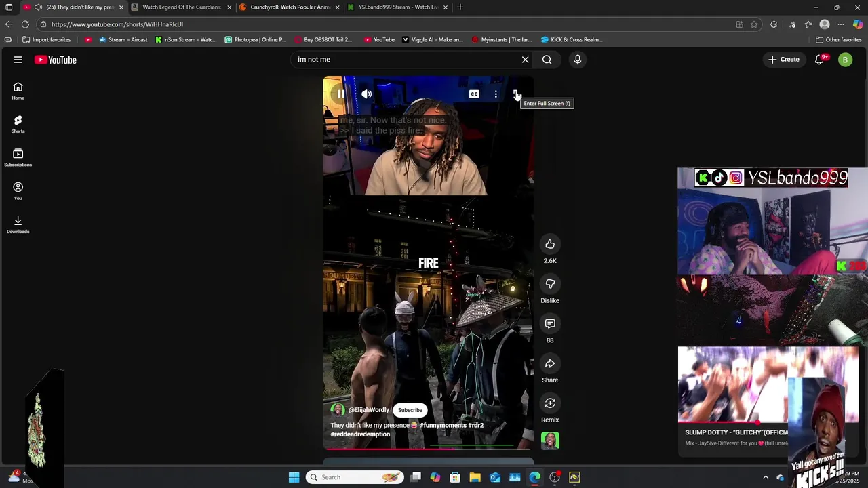Show hidden system tray icons
The height and width of the screenshot is (488, 868).
766,477
